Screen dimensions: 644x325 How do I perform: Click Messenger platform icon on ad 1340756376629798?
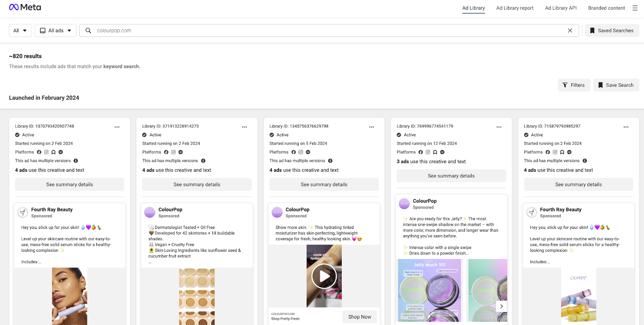[x=308, y=152]
